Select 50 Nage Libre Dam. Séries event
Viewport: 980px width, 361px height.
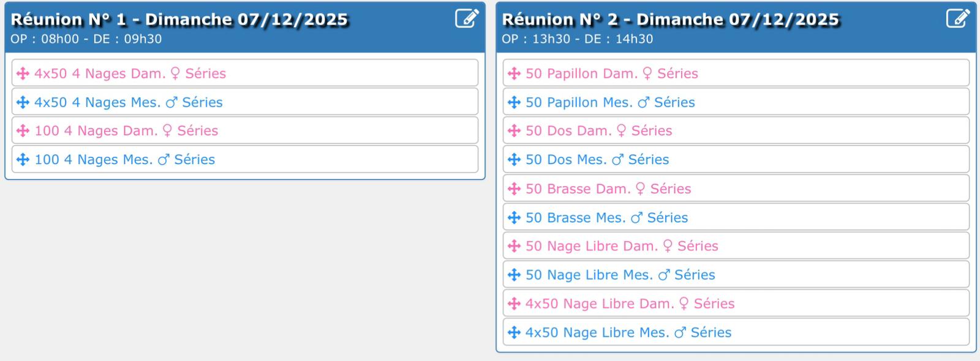click(622, 246)
